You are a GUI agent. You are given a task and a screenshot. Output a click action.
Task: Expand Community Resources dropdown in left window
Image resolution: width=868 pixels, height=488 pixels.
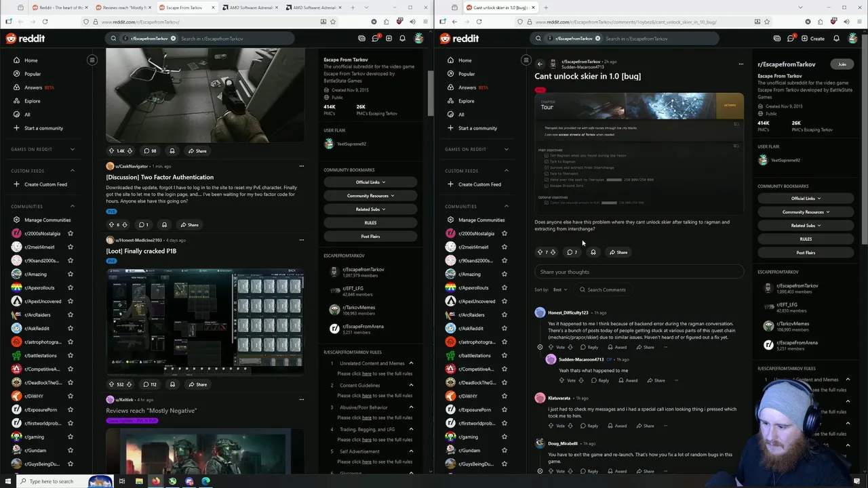point(370,196)
